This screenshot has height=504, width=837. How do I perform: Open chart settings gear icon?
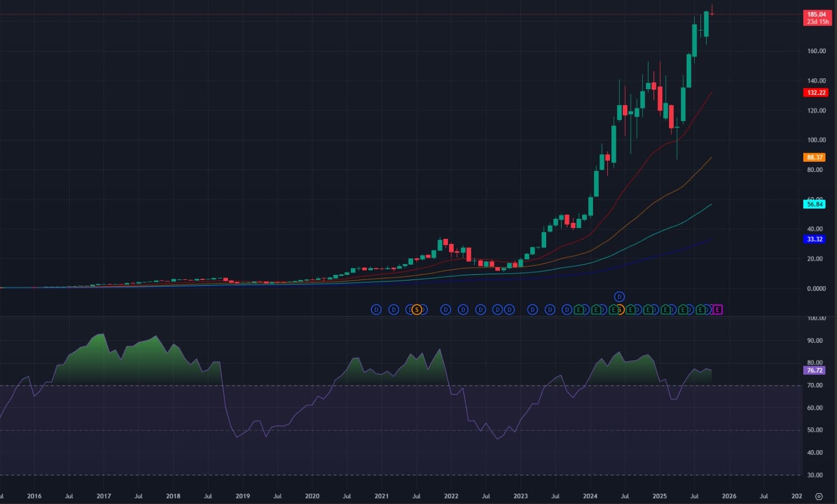pos(819,496)
